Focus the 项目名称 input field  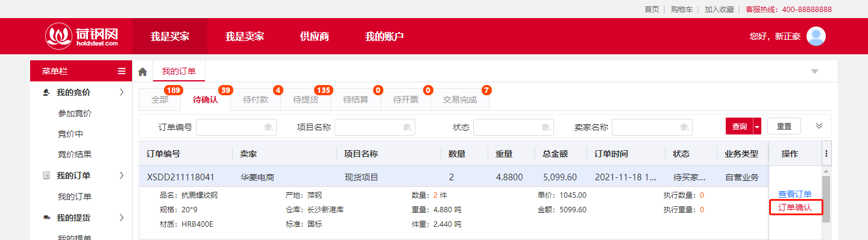(374, 127)
